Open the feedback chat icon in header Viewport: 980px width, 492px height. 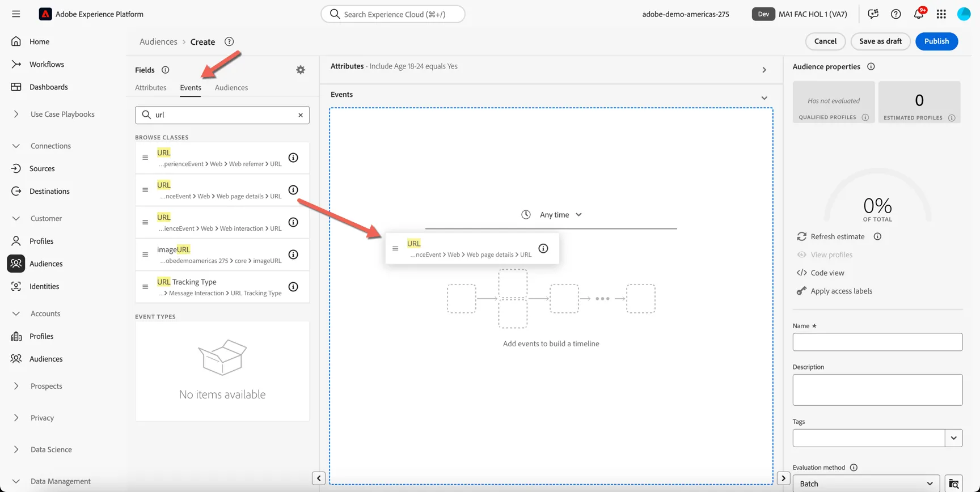(x=873, y=14)
